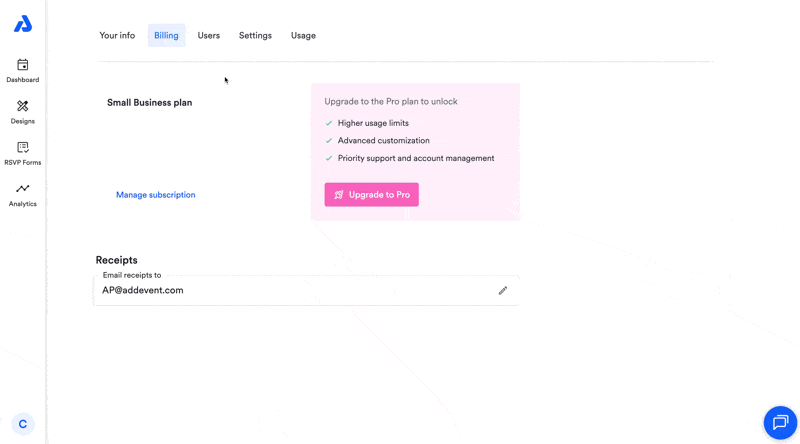
Task: Click the Advanced customization text
Action: click(x=384, y=140)
